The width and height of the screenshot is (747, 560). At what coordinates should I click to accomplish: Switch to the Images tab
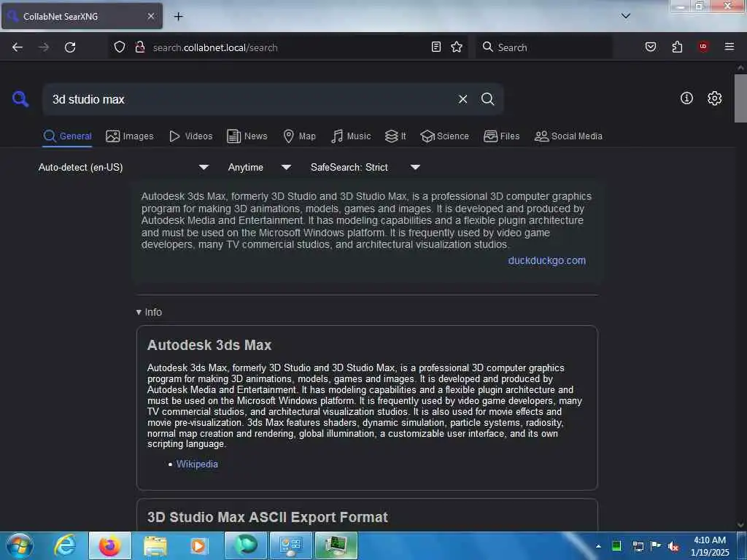click(x=130, y=136)
